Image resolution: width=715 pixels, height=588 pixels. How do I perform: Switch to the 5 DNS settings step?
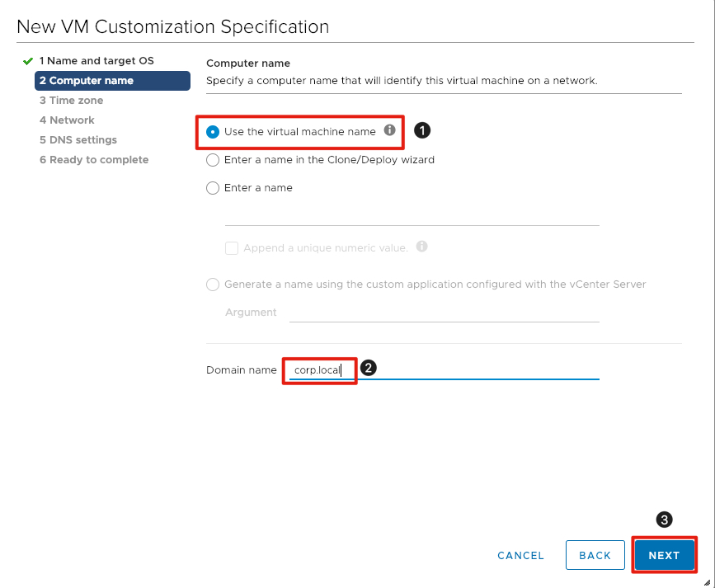[x=78, y=140]
